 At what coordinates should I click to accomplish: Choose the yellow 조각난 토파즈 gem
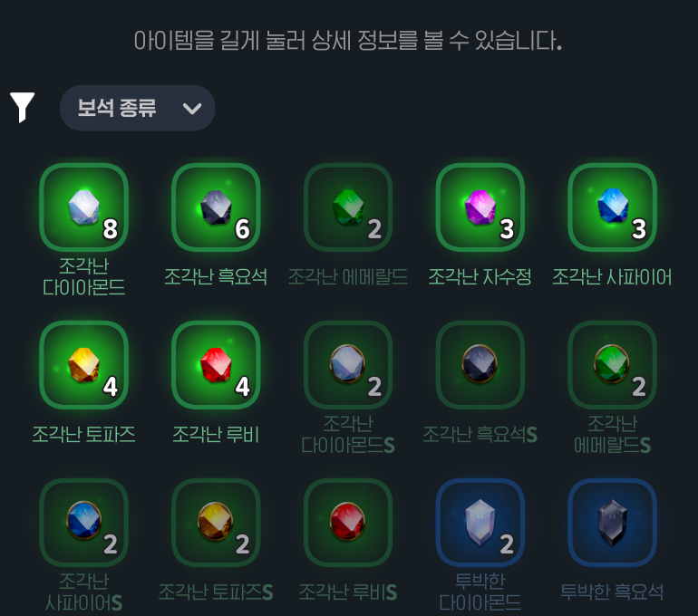point(83,365)
